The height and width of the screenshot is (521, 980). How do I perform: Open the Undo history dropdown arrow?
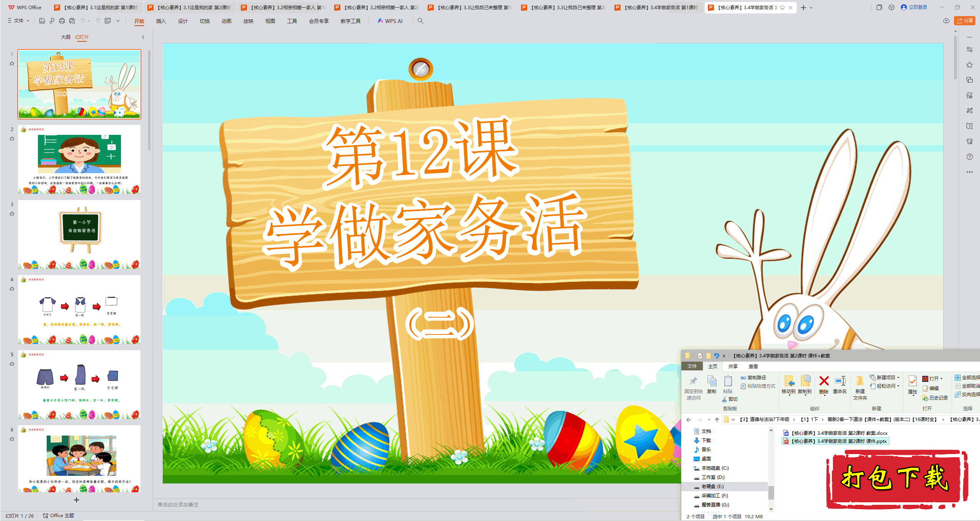tap(89, 21)
